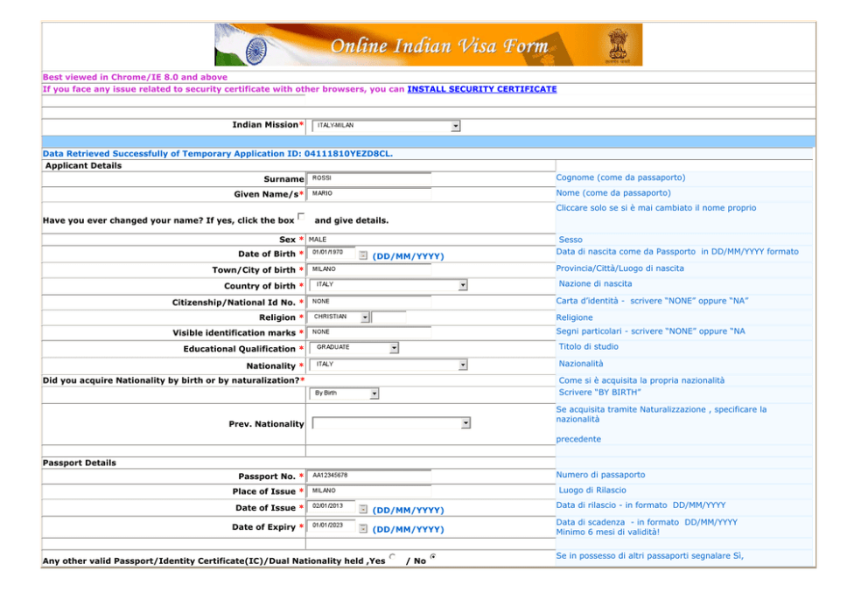Open the Nationality dropdown
Viewport: 868px width, 613px height.
point(463,365)
